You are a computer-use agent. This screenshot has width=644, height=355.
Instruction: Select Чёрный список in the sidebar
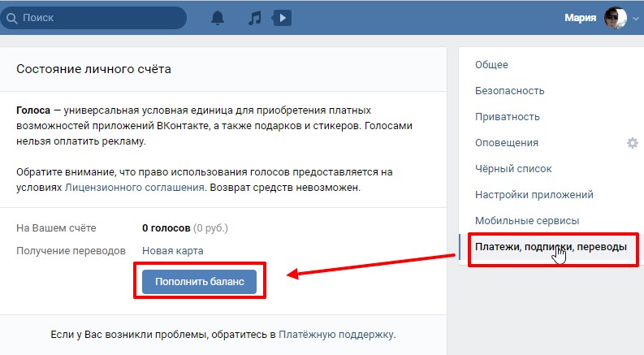tap(513, 169)
